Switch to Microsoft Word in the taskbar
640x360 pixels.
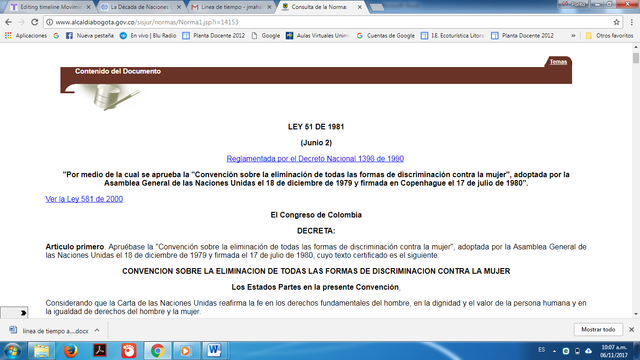[214, 351]
